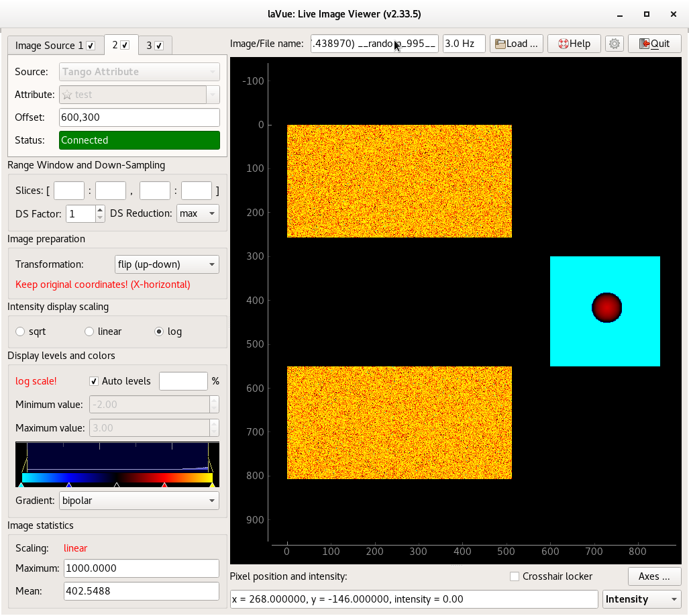Select sqrt intensity scaling
Image resolution: width=689 pixels, height=616 pixels.
20,331
